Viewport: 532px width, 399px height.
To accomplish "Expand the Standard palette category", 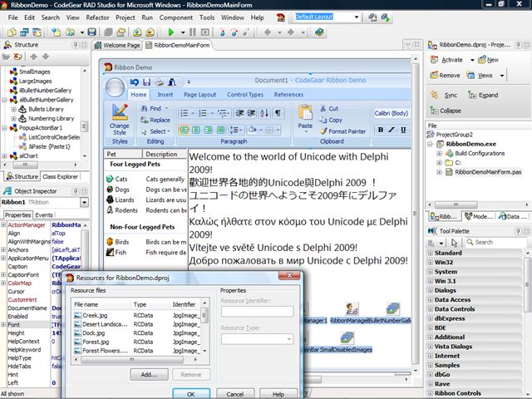I will (431, 253).
